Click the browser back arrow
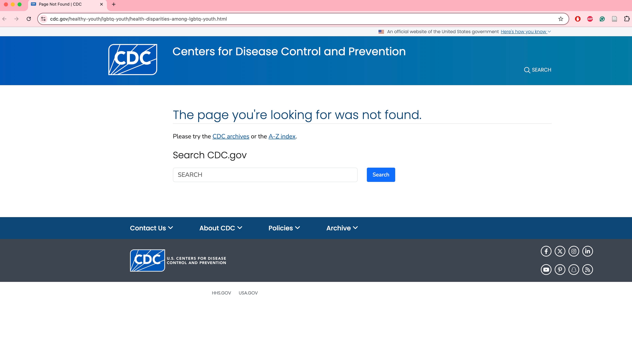 pyautogui.click(x=4, y=19)
